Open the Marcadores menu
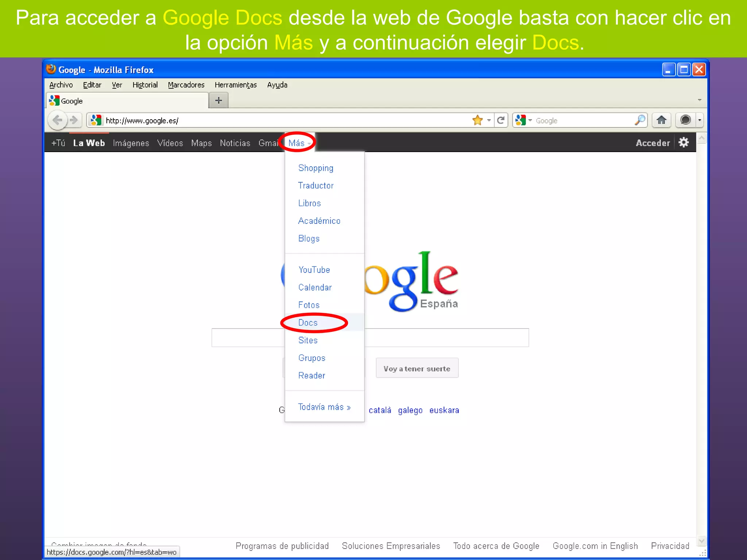The height and width of the screenshot is (560, 747). pyautogui.click(x=186, y=85)
